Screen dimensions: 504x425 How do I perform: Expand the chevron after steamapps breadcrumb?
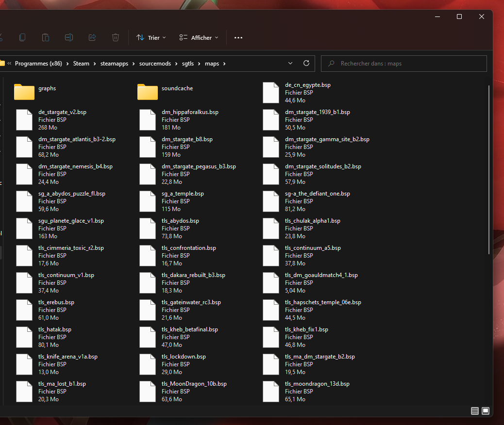tap(134, 64)
